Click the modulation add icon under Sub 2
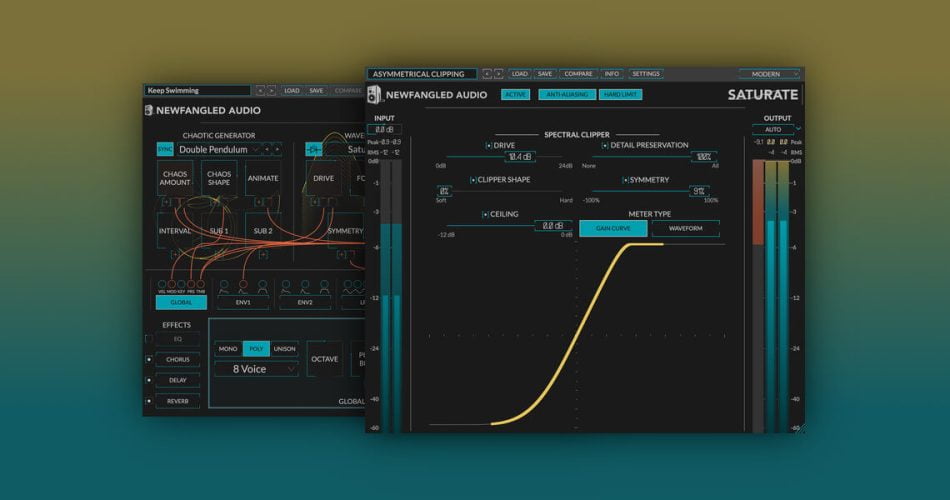The image size is (950, 500). coord(263,255)
